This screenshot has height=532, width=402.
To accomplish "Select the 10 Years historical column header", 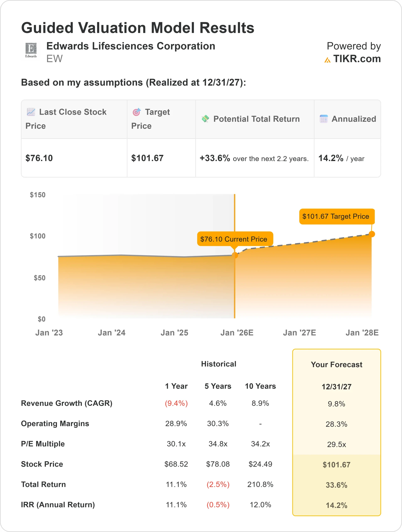I will pos(260,386).
